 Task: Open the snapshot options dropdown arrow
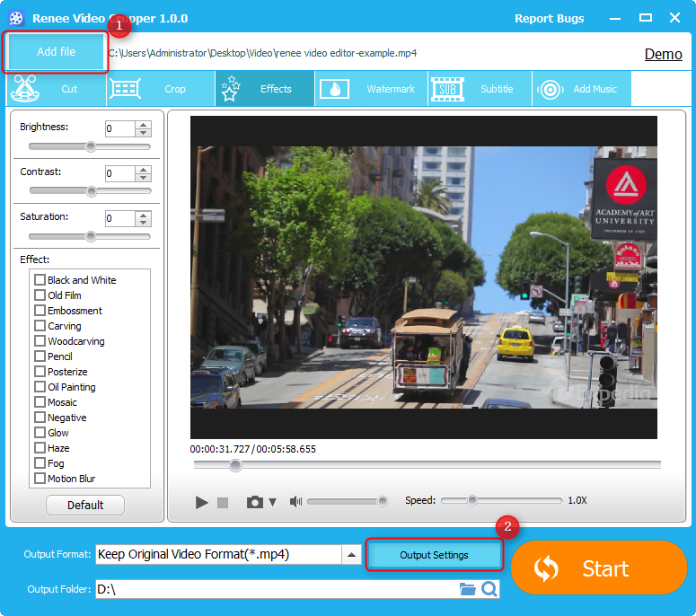click(x=273, y=502)
